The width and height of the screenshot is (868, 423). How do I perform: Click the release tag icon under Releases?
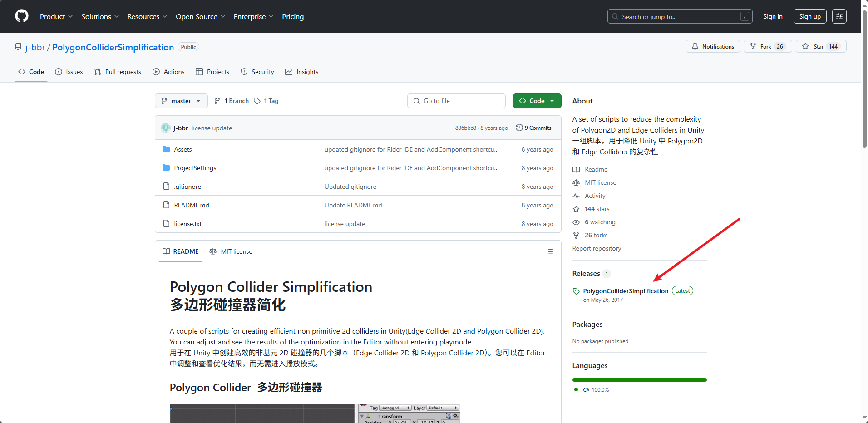pos(576,291)
